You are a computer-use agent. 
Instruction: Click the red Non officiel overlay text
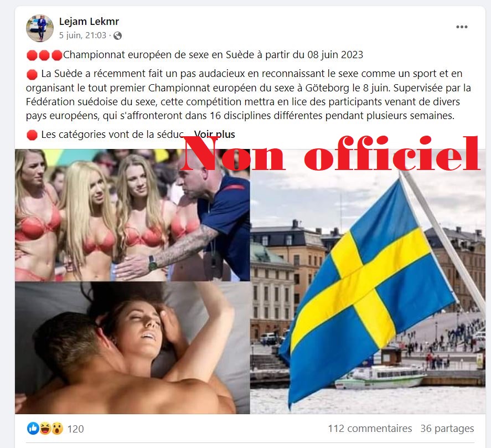(331, 153)
